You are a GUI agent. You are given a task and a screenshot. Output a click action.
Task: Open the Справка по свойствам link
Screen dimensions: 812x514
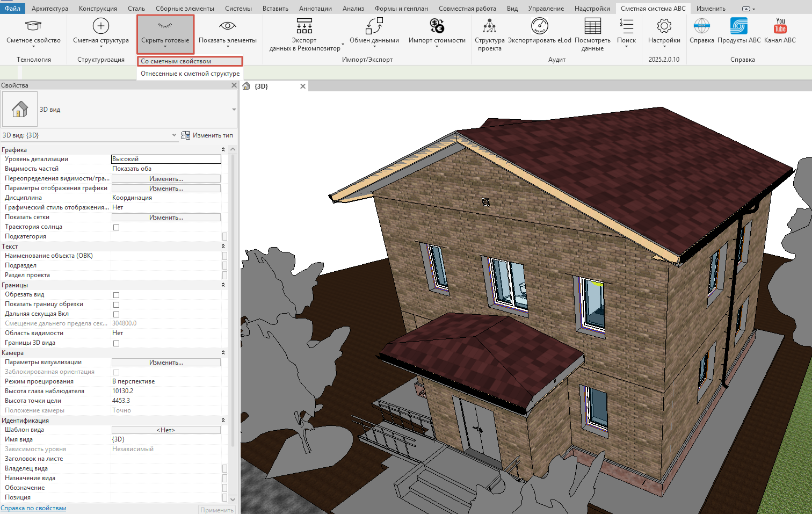tap(33, 508)
